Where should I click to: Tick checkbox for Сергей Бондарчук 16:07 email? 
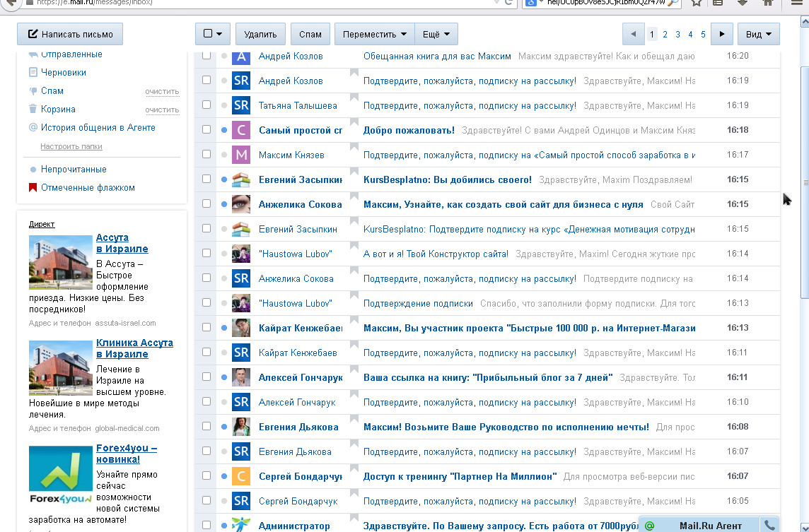(206, 475)
